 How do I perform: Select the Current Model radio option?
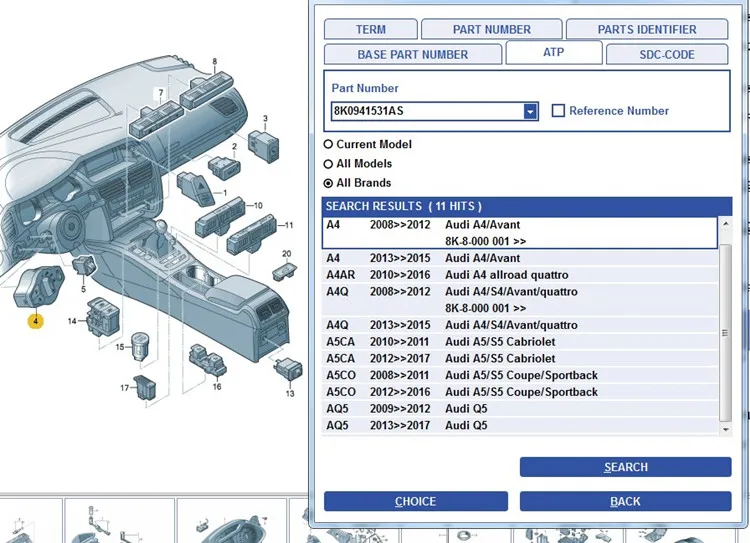(x=328, y=144)
